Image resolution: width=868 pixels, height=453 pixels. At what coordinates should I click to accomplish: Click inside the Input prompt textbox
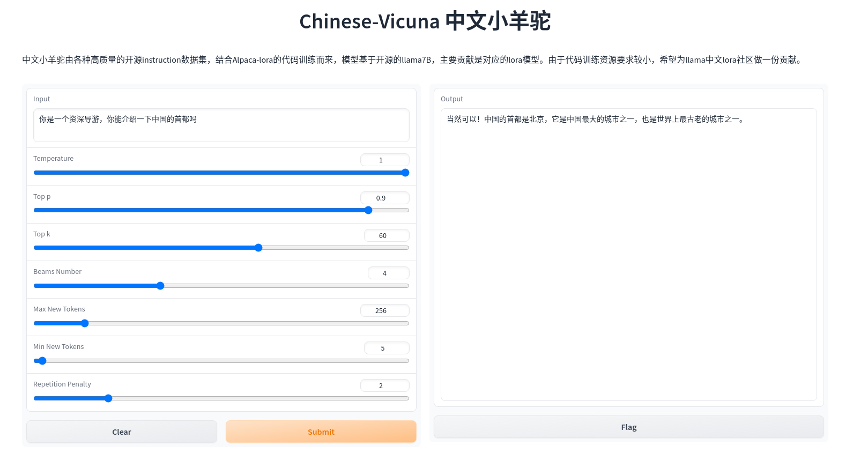coord(221,125)
